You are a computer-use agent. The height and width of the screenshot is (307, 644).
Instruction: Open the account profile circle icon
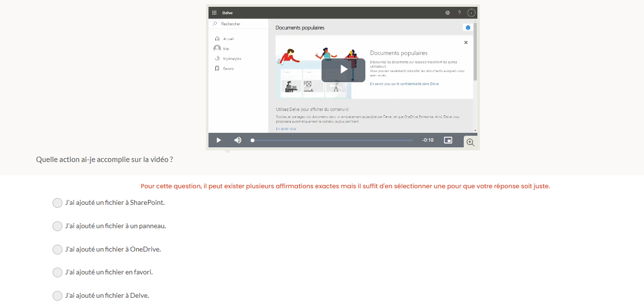(x=471, y=13)
